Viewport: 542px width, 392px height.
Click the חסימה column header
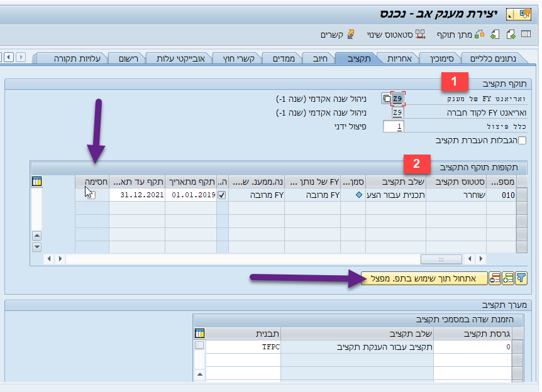(92, 182)
